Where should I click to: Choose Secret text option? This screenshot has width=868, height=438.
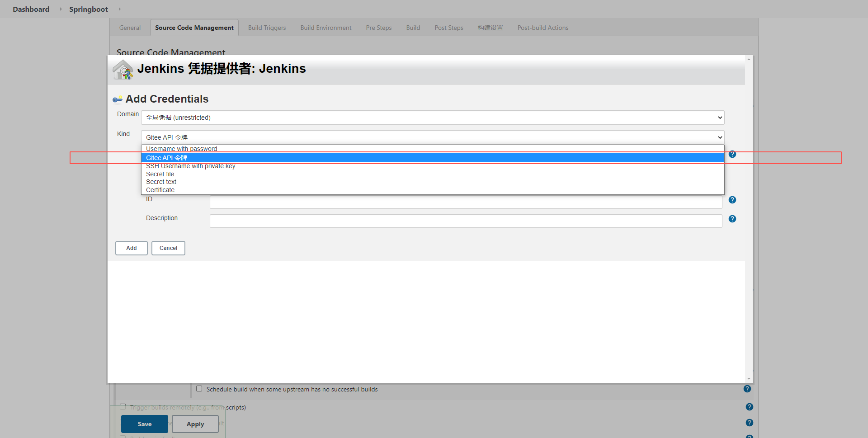(x=433, y=182)
